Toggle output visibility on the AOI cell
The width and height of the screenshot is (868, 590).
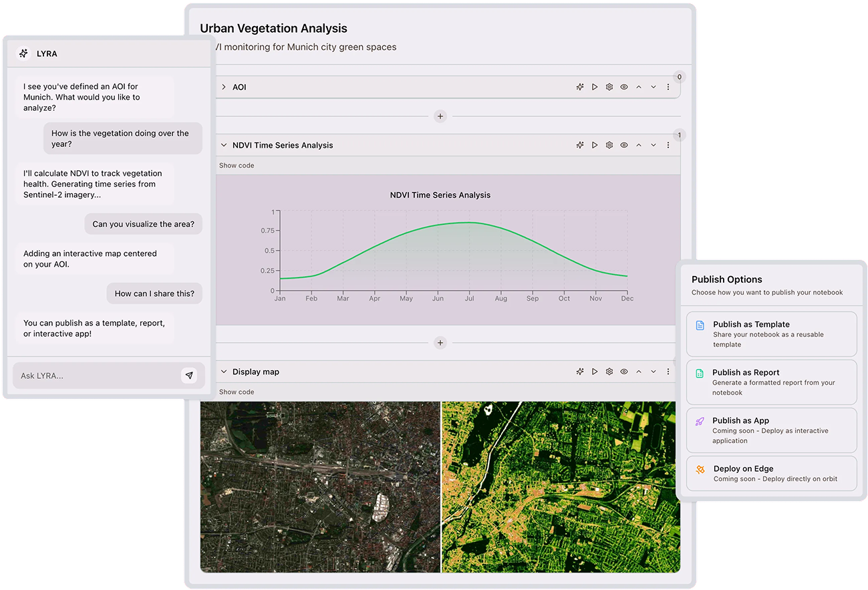623,86
